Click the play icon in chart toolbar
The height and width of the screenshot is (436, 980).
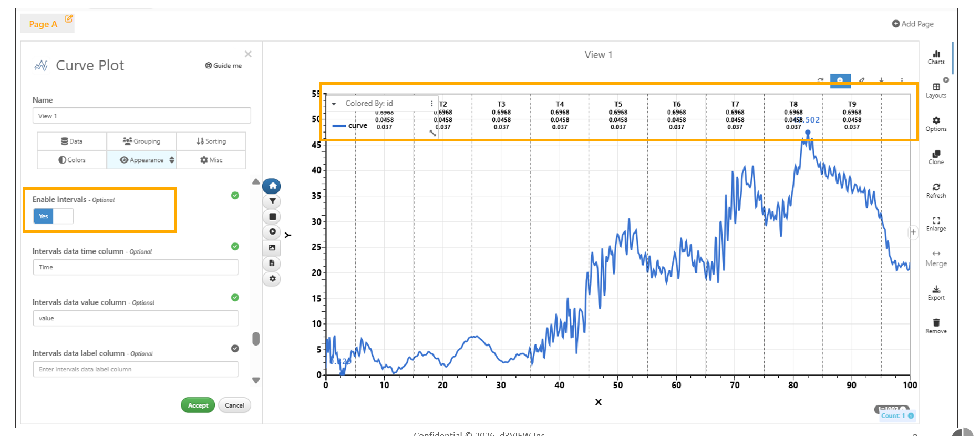(x=272, y=232)
